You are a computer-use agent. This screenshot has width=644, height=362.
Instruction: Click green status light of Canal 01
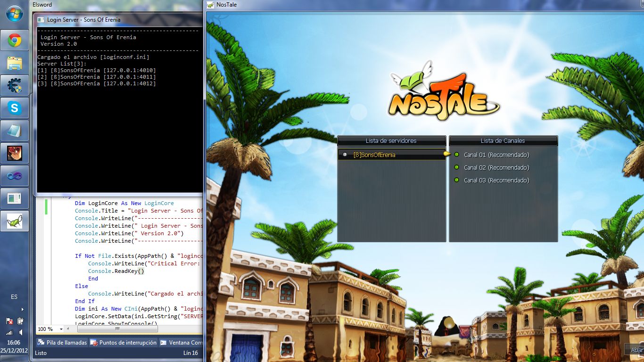coord(456,154)
